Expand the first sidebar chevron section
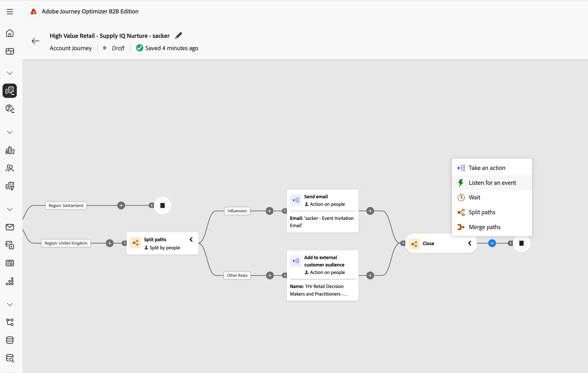This screenshot has height=373, width=588. click(10, 73)
